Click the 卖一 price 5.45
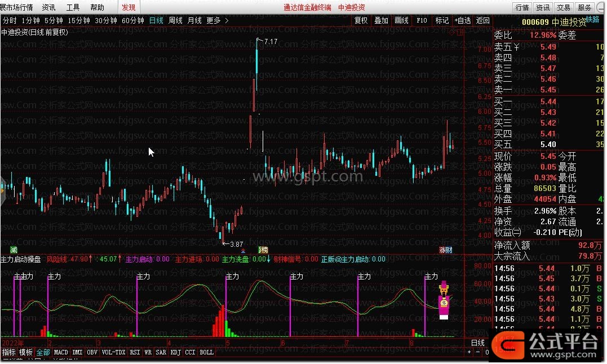The height and width of the screenshot is (364, 607). click(x=548, y=90)
